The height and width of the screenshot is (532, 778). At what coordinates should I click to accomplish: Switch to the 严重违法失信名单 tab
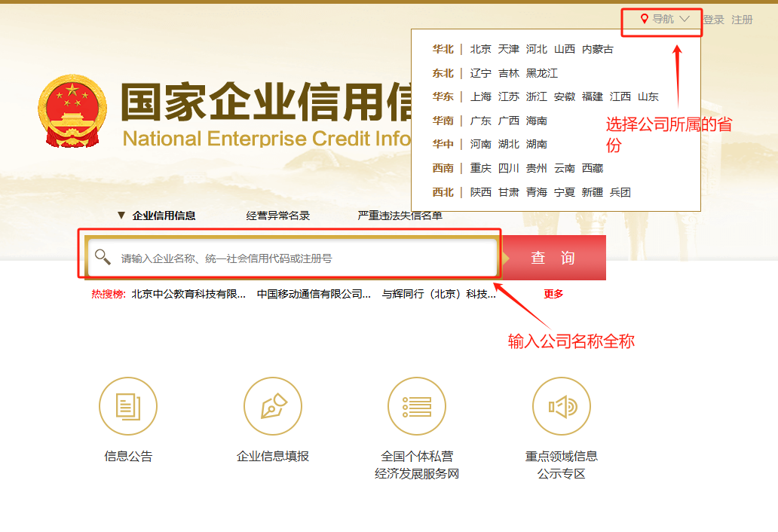[x=400, y=216]
